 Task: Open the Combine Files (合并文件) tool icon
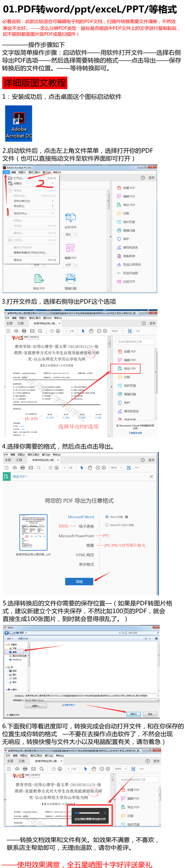coord(70,218)
